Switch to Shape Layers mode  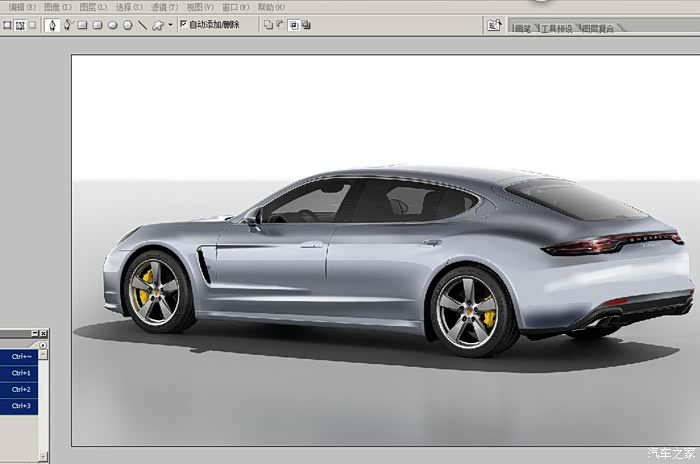7,25
